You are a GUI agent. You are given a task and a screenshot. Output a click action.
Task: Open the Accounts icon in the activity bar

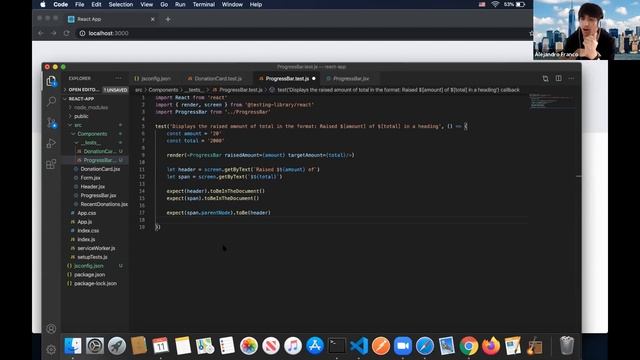point(51,329)
